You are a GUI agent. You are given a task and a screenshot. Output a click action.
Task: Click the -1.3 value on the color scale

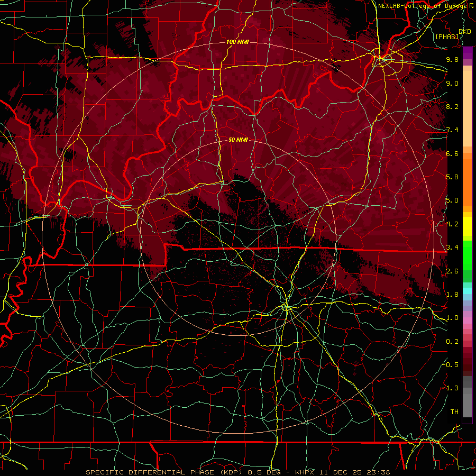coord(451,388)
